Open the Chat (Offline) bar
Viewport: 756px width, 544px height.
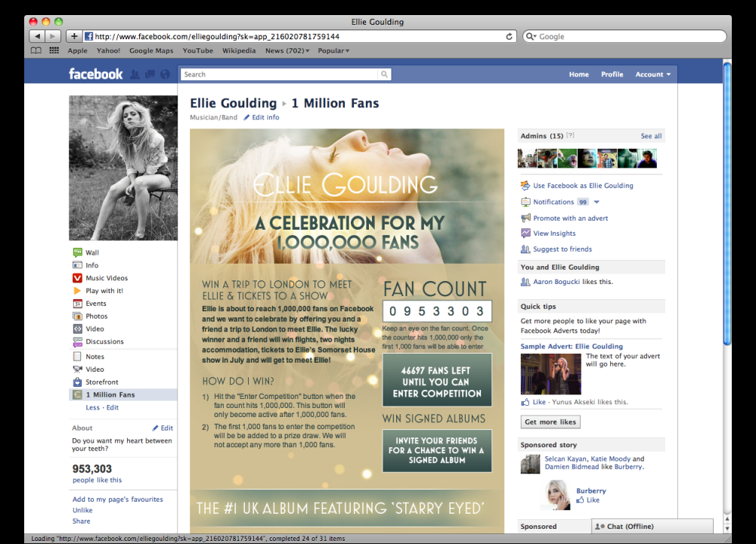coord(652,526)
